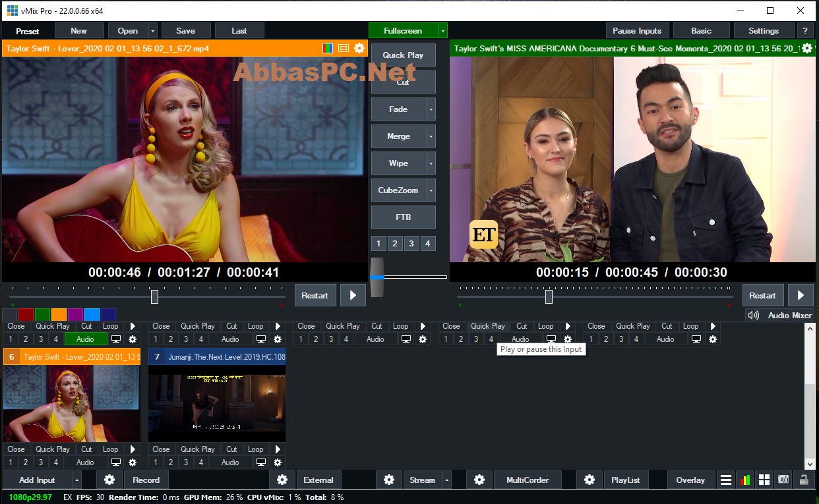Open the Fade transition dropdown arrow
Viewport: 819px width, 504px height.
pyautogui.click(x=431, y=109)
